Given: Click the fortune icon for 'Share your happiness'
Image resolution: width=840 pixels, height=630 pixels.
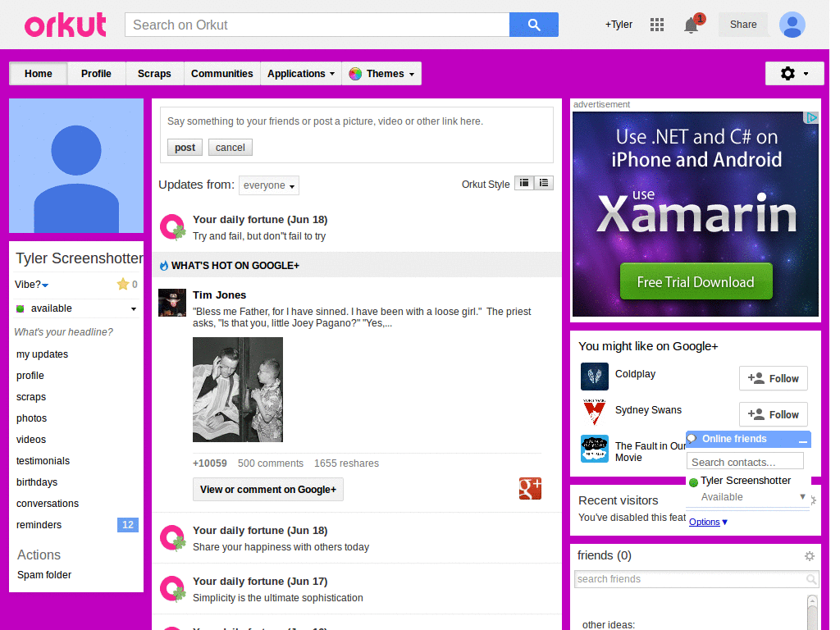Looking at the screenshot, I should pos(172,538).
